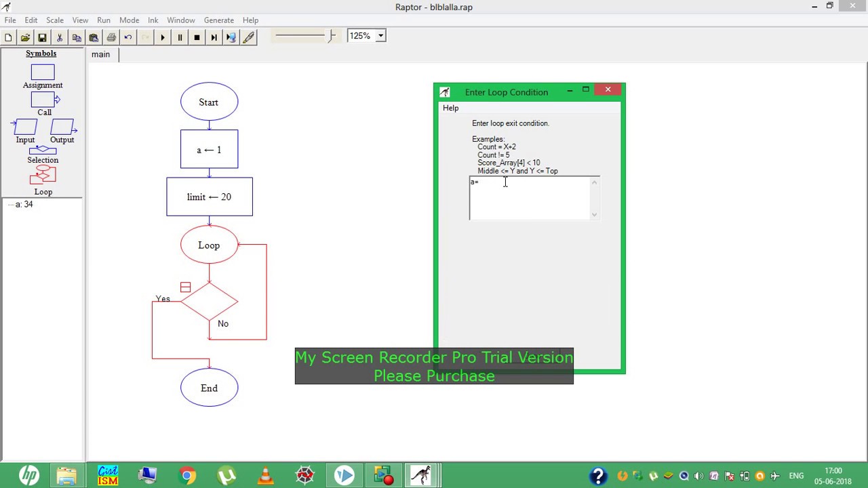The width and height of the screenshot is (868, 488).
Task: Open the Mode menu
Action: (x=129, y=20)
